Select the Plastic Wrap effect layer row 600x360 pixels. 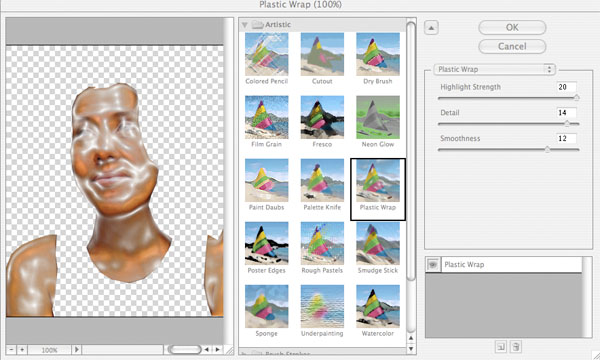pos(504,264)
